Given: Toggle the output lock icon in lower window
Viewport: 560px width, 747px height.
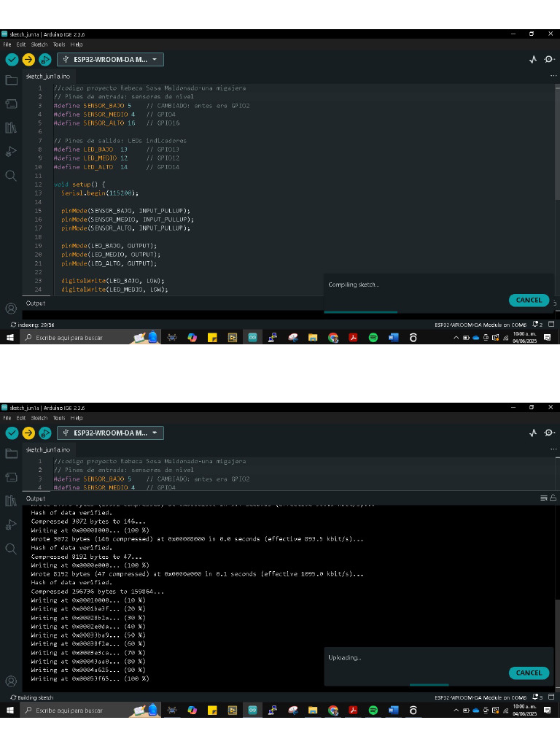Looking at the screenshot, I should [x=553, y=498].
